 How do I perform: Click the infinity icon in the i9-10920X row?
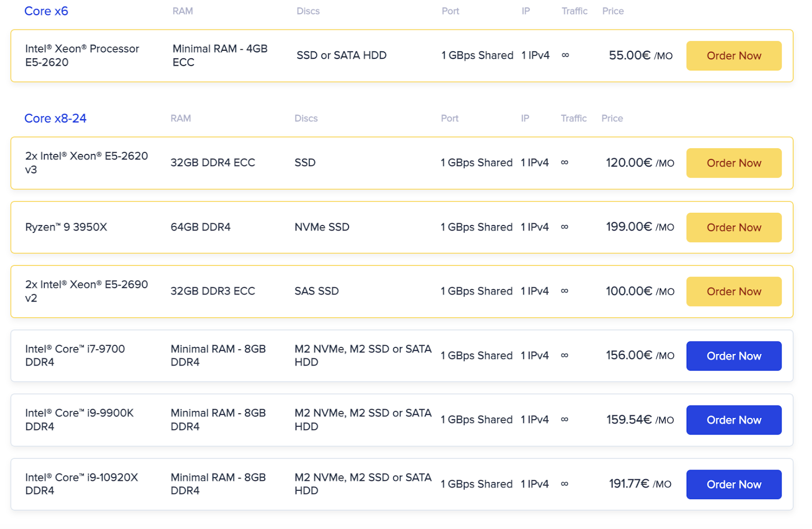[564, 484]
